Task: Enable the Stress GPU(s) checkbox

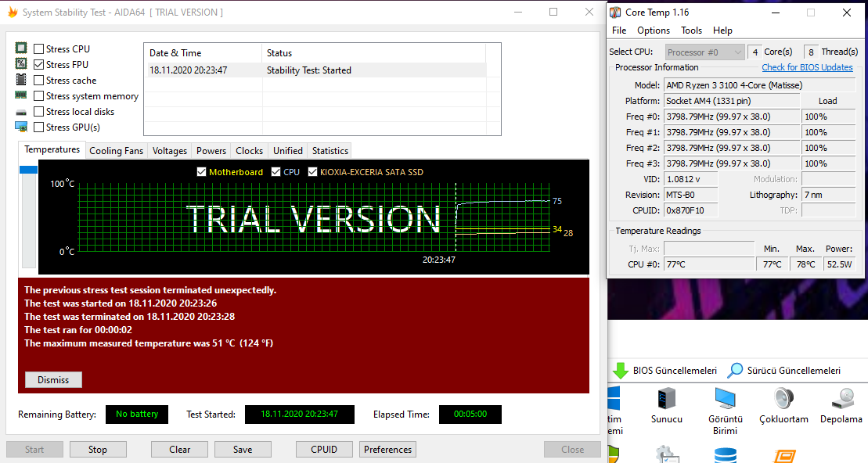Action: pyautogui.click(x=39, y=127)
